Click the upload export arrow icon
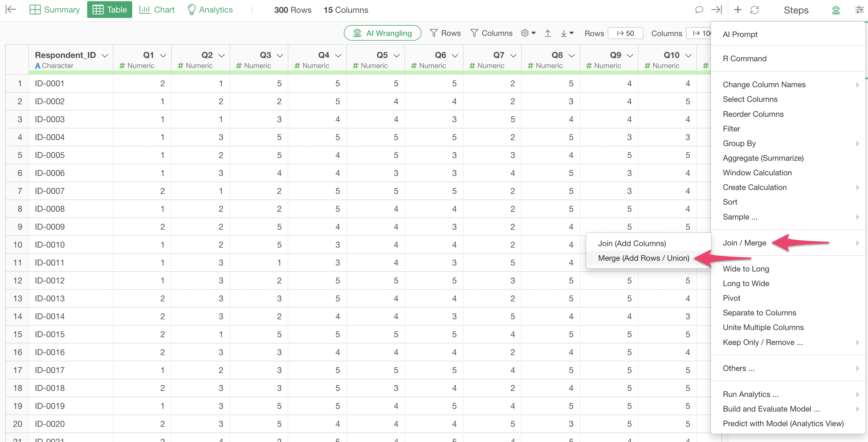Screen dimensions: 868x442 (x=547, y=33)
